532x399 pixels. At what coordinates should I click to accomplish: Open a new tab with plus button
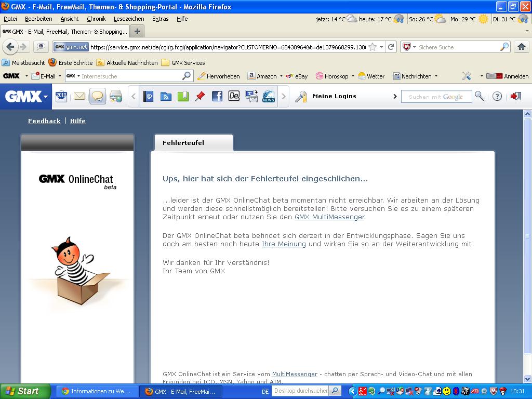(137, 31)
